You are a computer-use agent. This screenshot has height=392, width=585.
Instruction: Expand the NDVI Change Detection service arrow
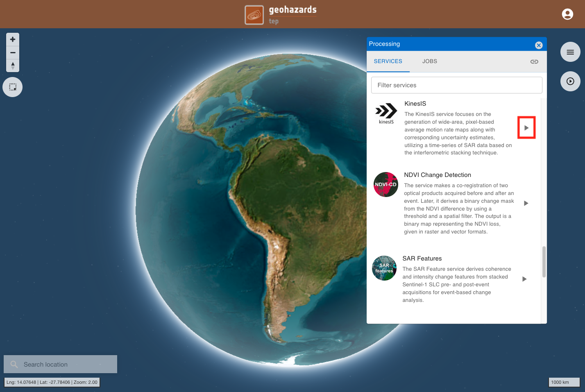(526, 203)
